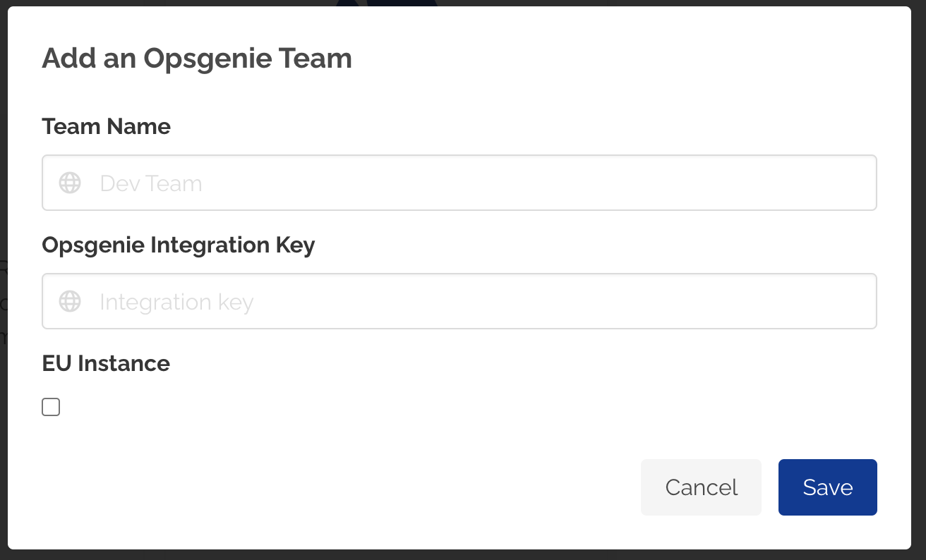
Task: Toggle the EU Instance option on
Action: (x=50, y=406)
